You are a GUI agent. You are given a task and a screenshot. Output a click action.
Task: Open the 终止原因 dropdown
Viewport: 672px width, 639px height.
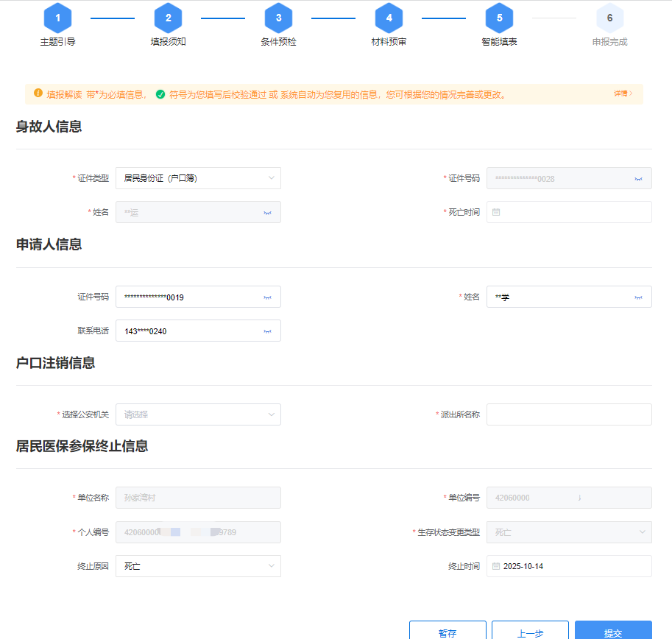click(198, 566)
